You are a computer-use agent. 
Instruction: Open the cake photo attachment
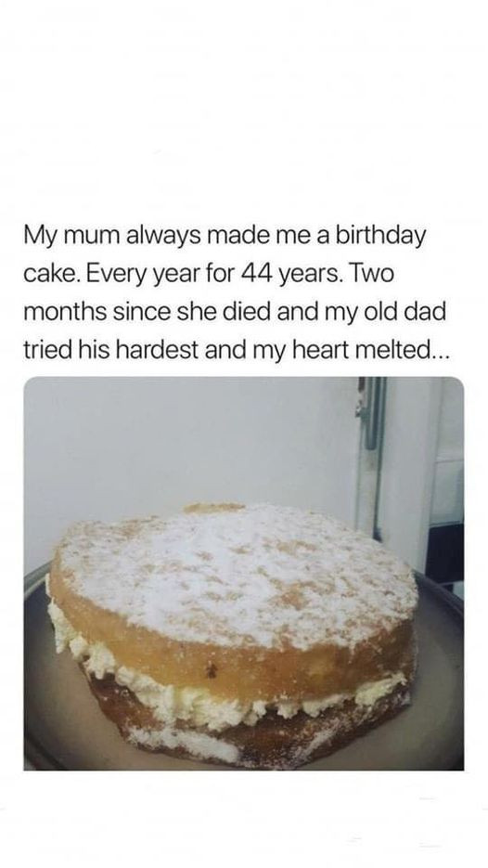pyautogui.click(x=243, y=573)
